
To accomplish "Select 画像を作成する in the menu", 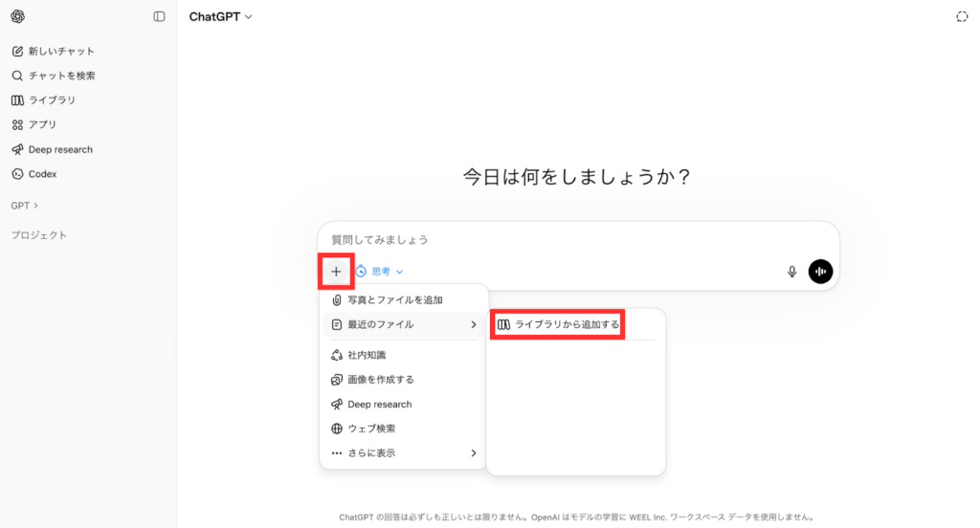I will click(403, 380).
